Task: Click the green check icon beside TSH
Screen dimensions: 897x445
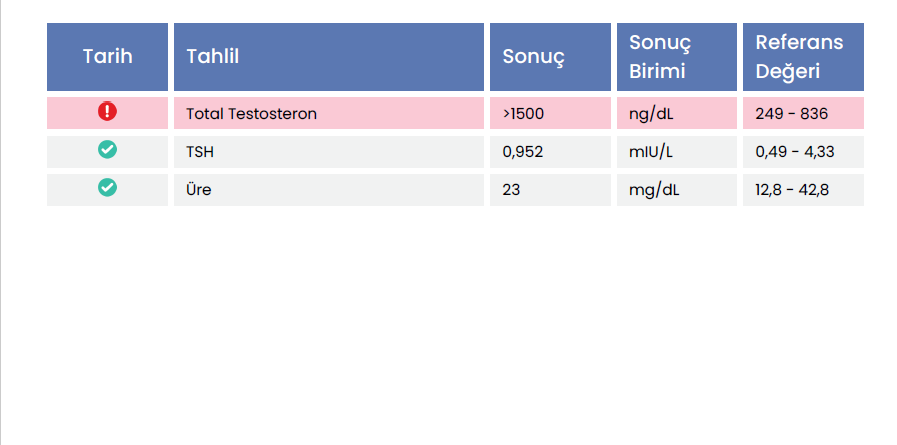Action: pyautogui.click(x=107, y=150)
